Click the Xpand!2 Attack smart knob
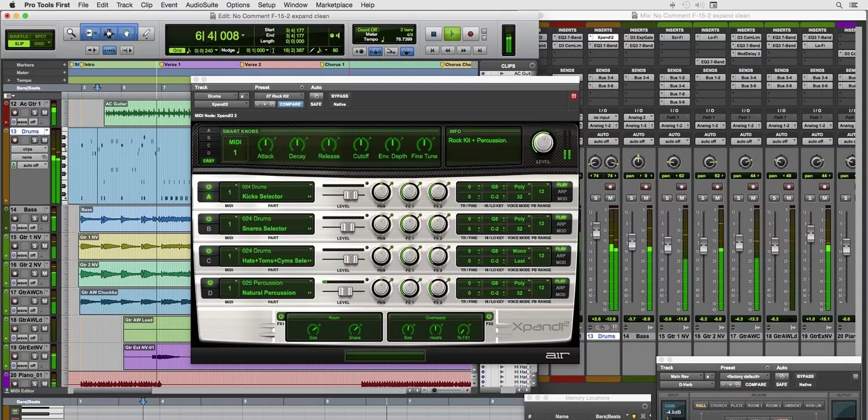The height and width of the screenshot is (420, 868). [266, 145]
